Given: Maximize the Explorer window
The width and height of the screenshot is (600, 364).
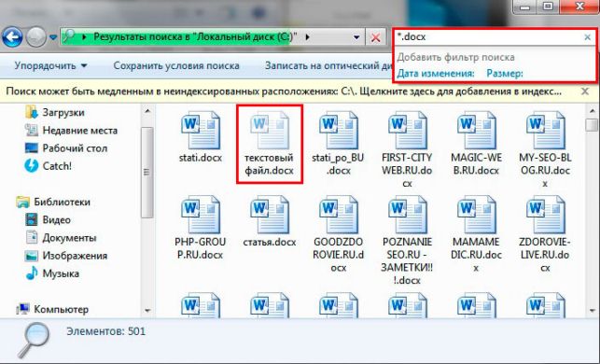Looking at the screenshot, I should (x=549, y=7).
